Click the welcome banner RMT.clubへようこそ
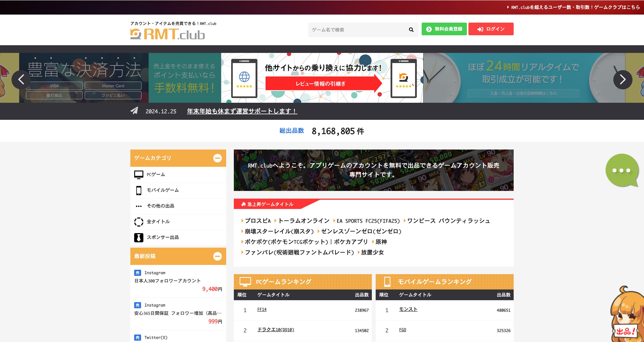Viewport: 644px width, 342px height. coord(374,170)
